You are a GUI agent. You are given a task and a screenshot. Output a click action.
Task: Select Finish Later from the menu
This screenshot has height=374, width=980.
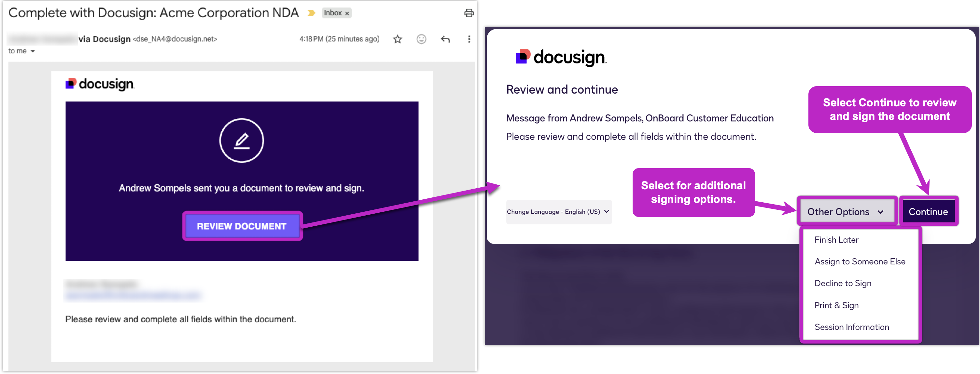tap(836, 240)
